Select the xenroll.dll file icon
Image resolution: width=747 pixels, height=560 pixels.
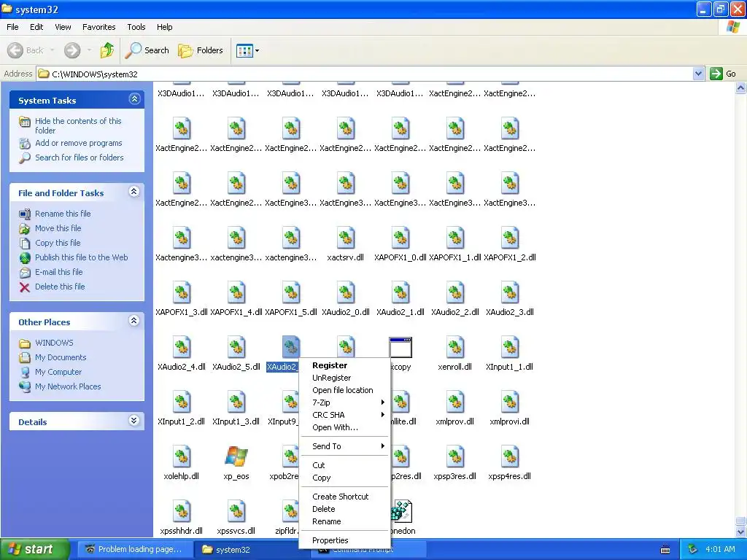(x=455, y=347)
